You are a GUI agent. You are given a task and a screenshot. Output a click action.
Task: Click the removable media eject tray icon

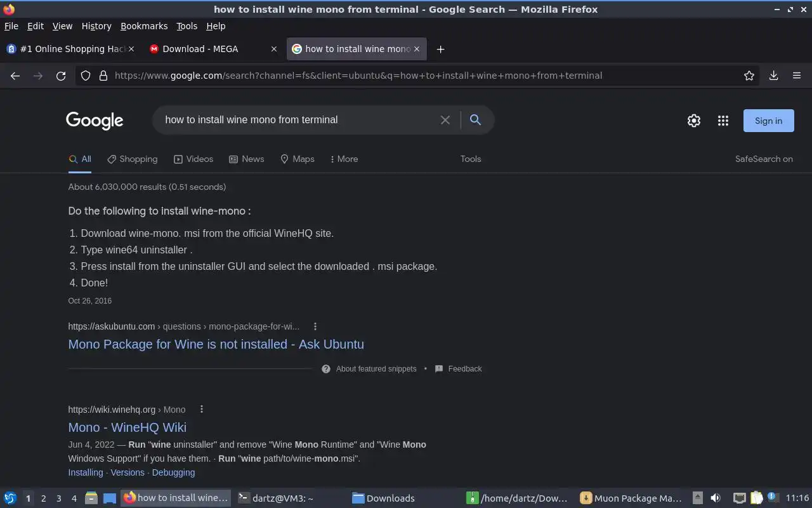pos(698,498)
